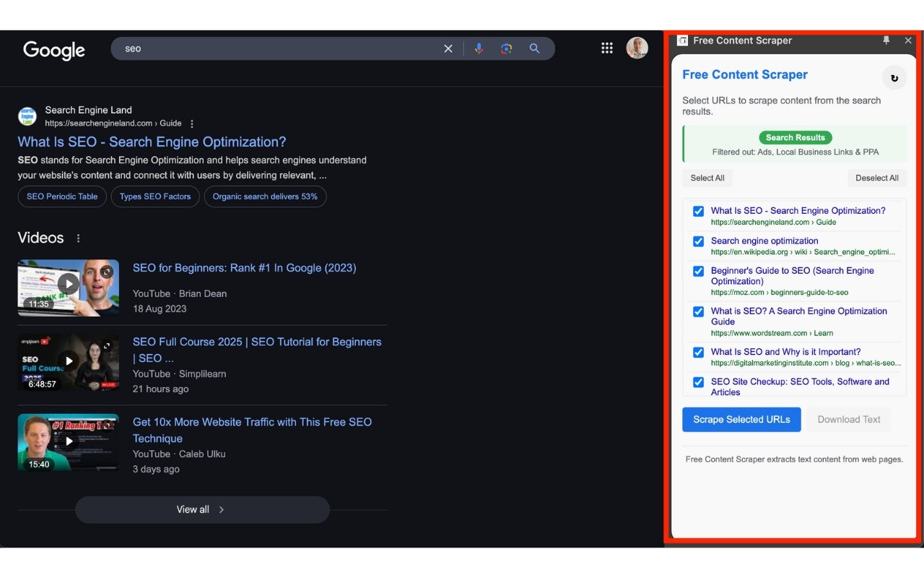Uncheck Beginner's Guide to SEO checkbox

coord(698,271)
